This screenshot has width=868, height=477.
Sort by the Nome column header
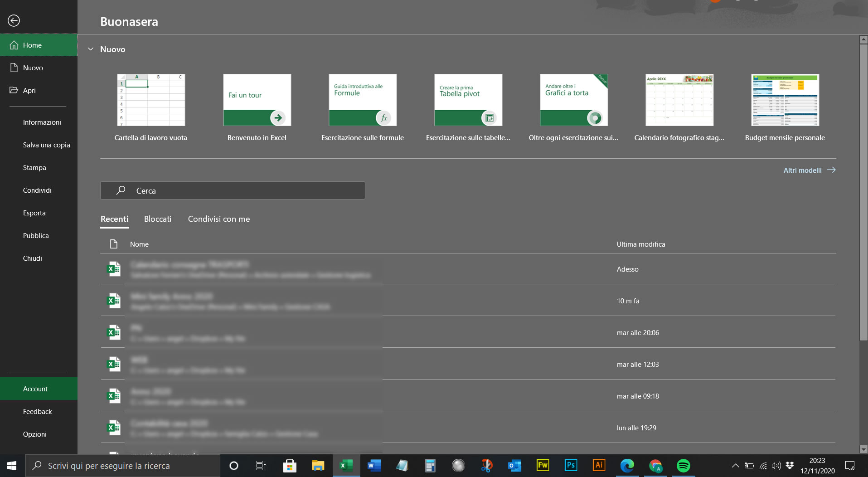(139, 244)
